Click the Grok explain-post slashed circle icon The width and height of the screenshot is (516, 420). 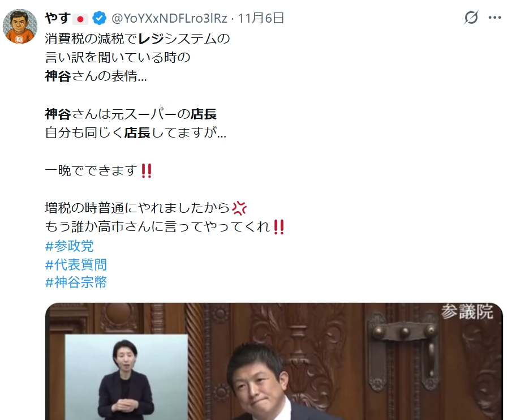(471, 18)
